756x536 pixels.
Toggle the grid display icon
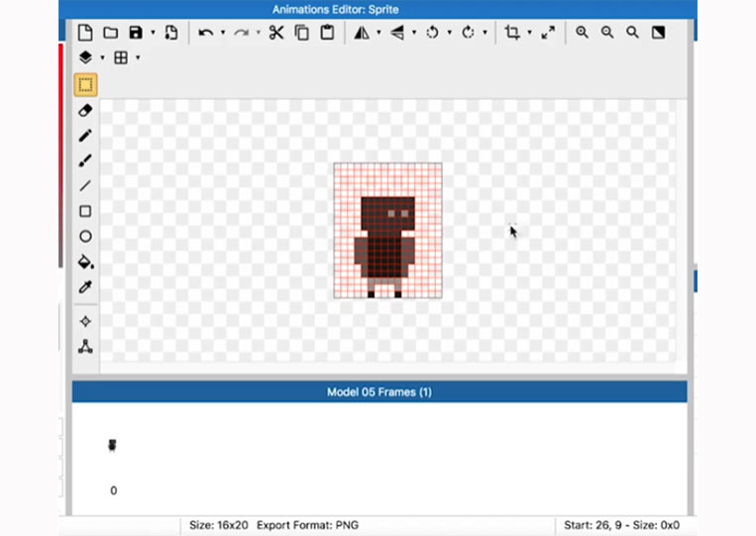coord(121,57)
